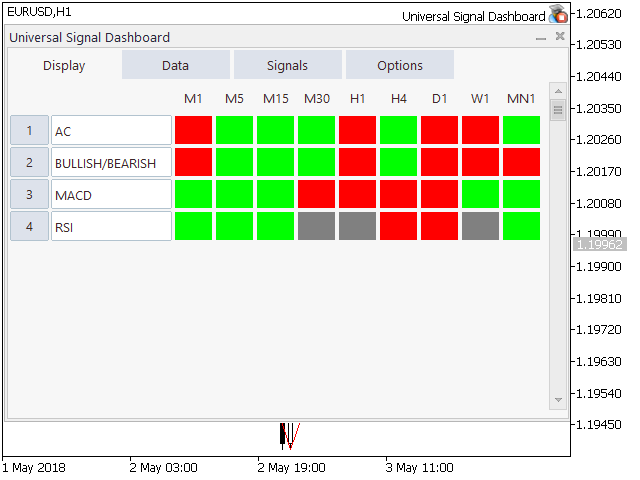Grab the dashboard vertical scrollbar thumb
This screenshot has height=480, width=640.
558,110
